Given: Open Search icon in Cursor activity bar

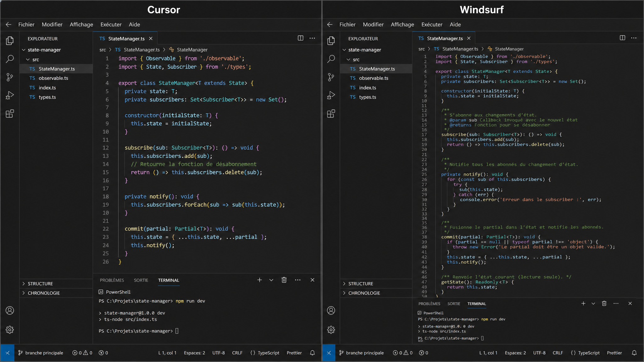Looking at the screenshot, I should pyautogui.click(x=10, y=59).
